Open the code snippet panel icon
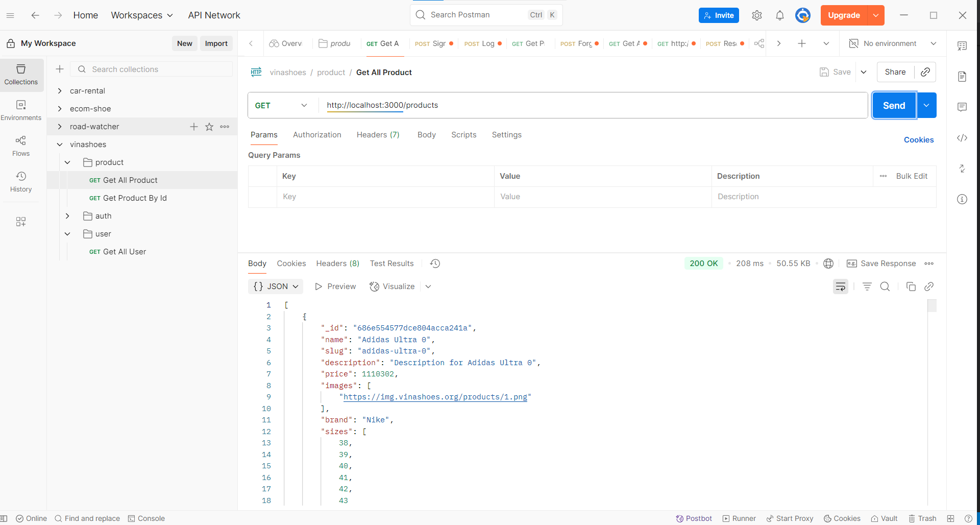Screen dimensions: 980x525 coord(962,138)
